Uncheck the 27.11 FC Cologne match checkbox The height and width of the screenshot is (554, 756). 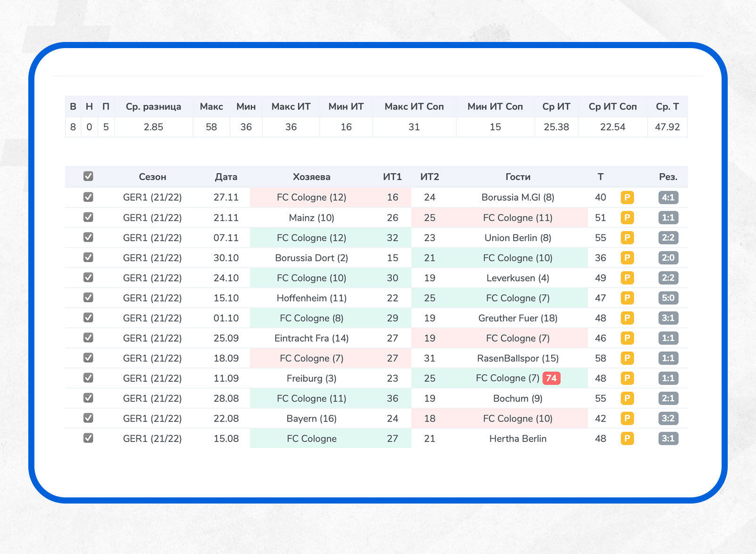coord(88,197)
